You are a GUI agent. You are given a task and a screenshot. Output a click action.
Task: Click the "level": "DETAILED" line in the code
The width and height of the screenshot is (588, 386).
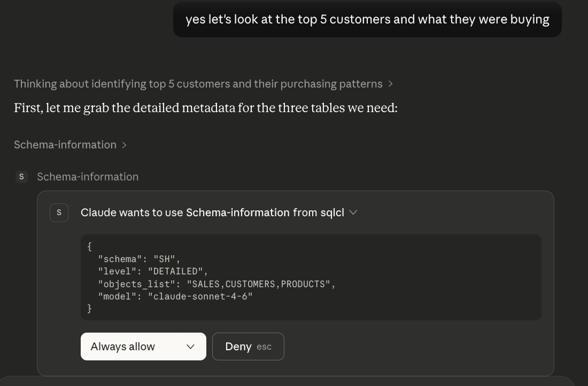(153, 272)
